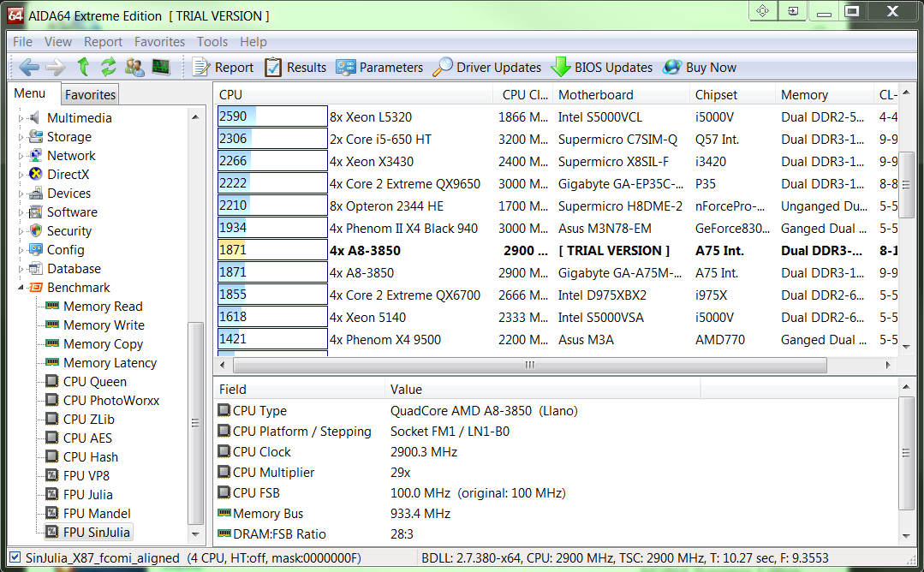Select the Storage drives icon
Screen dimensions: 924x572
click(35, 137)
